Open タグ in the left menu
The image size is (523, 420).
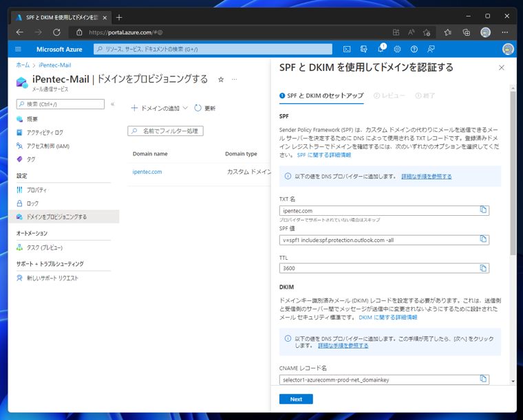pos(31,159)
